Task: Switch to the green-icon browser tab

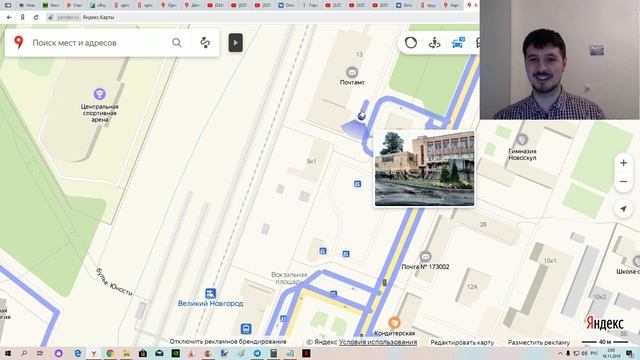Action: click(x=51, y=5)
